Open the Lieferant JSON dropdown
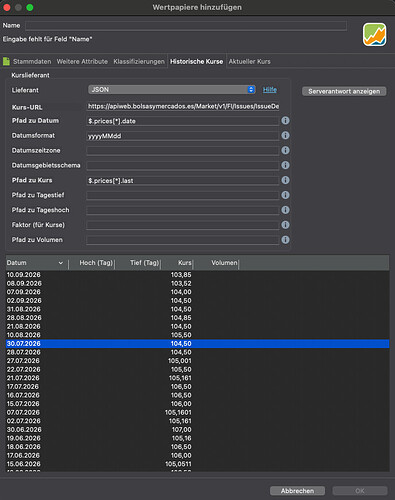This screenshot has width=395, height=500. 172,90
